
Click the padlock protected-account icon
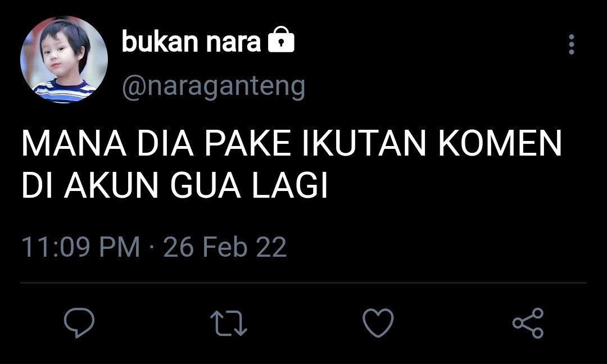point(282,40)
